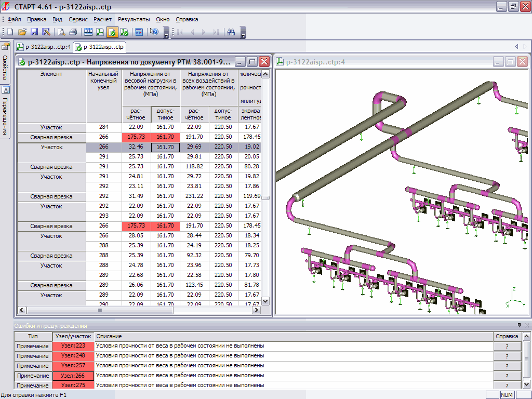Select the Узел:266 cell in errors list
This screenshot has width=532, height=399.
pyautogui.click(x=73, y=376)
